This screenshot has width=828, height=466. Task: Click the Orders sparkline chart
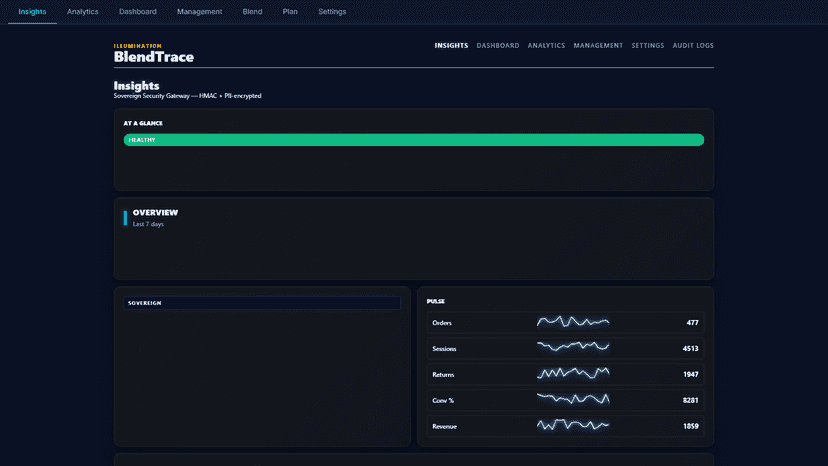click(573, 321)
